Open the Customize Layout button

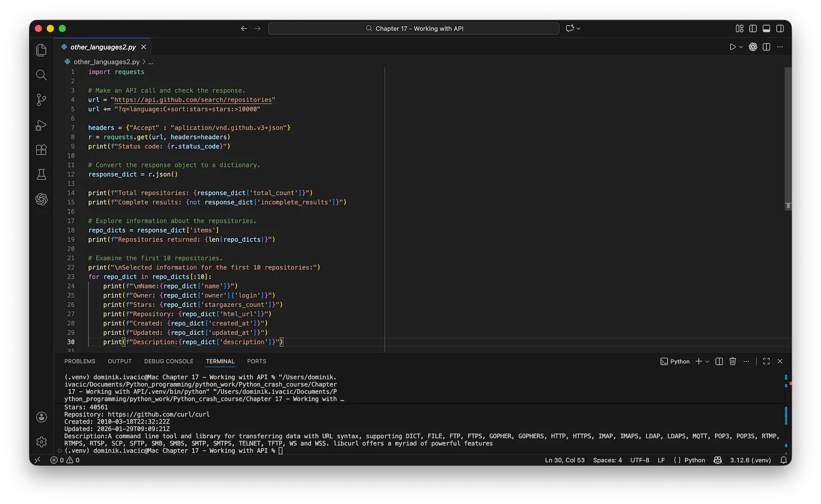pyautogui.click(x=739, y=29)
